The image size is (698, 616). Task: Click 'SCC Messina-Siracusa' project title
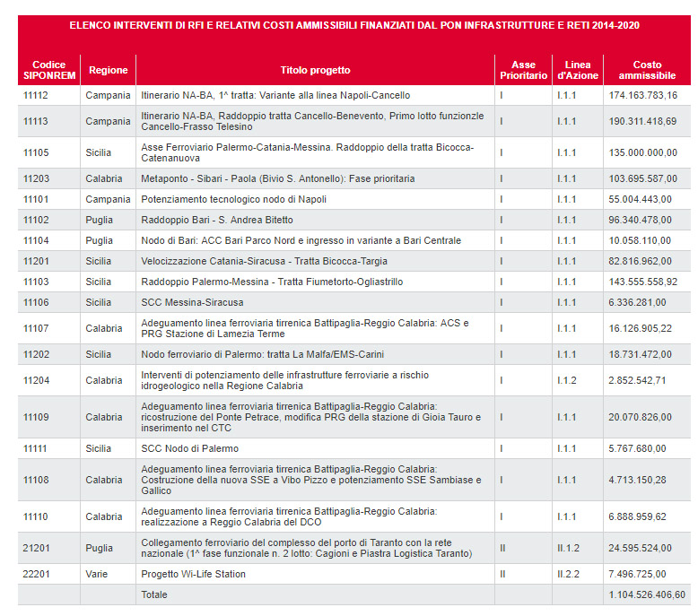click(192, 302)
